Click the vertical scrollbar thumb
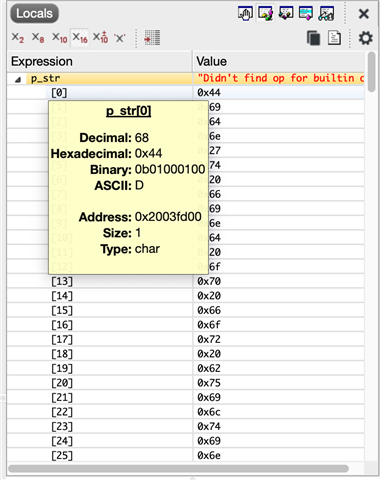This screenshot has height=480, width=381. click(371, 72)
